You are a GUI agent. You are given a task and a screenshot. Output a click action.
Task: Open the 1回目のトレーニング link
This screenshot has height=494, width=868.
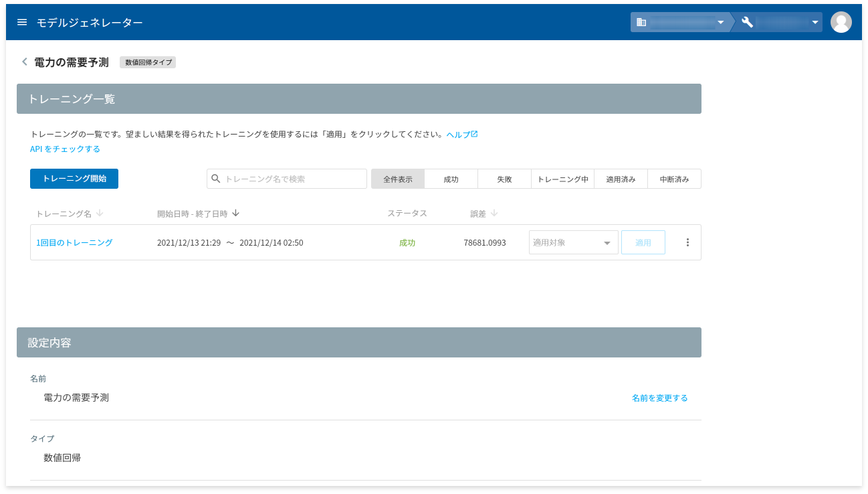[74, 242]
